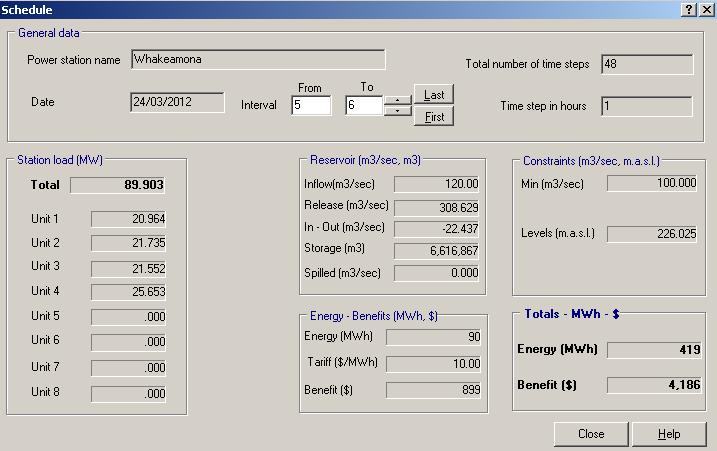Click the title bar X close icon

[x=706, y=9]
